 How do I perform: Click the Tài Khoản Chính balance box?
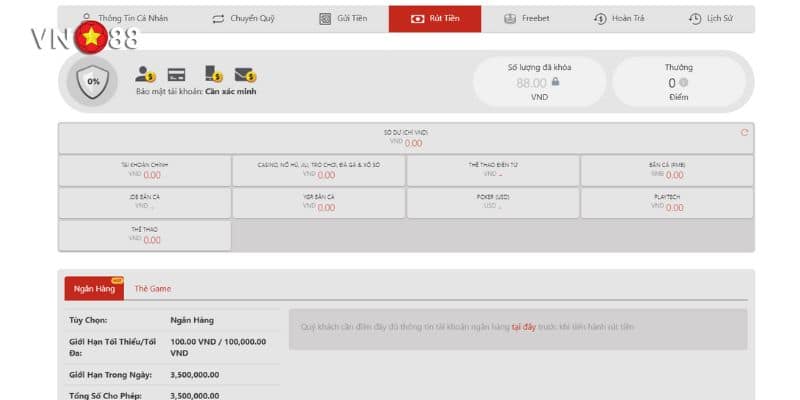(145, 170)
